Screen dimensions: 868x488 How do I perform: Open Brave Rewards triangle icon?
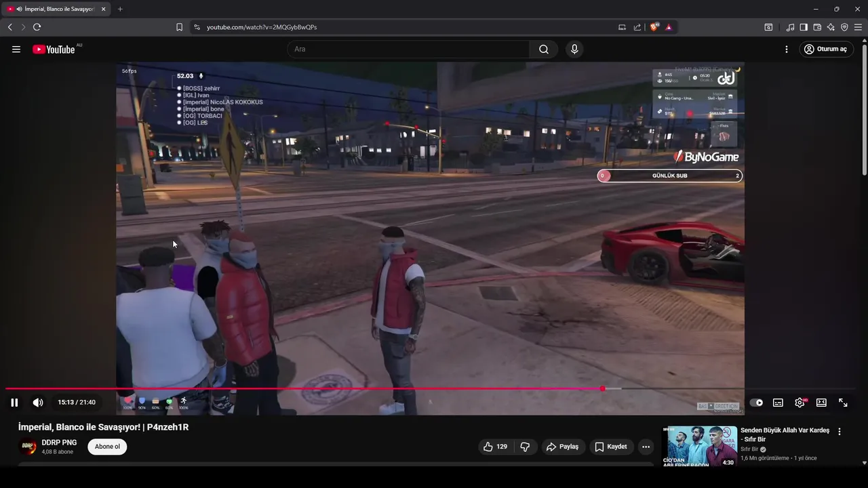click(669, 27)
